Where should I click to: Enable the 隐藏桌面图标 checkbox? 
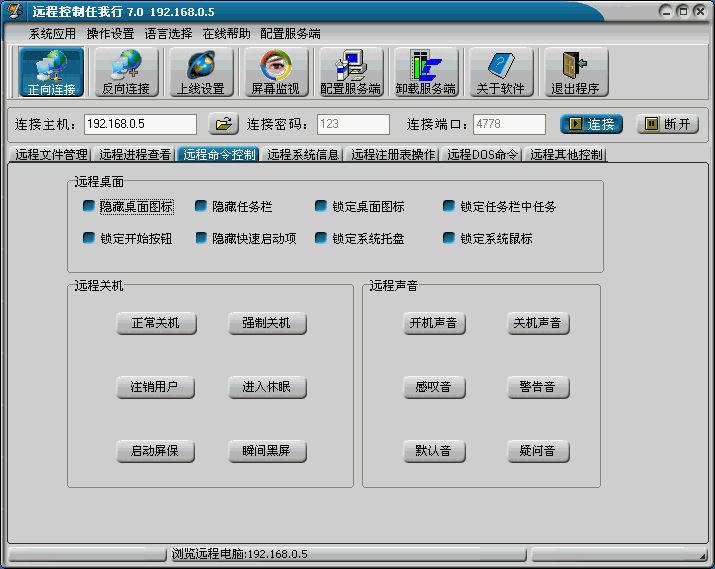[x=89, y=207]
